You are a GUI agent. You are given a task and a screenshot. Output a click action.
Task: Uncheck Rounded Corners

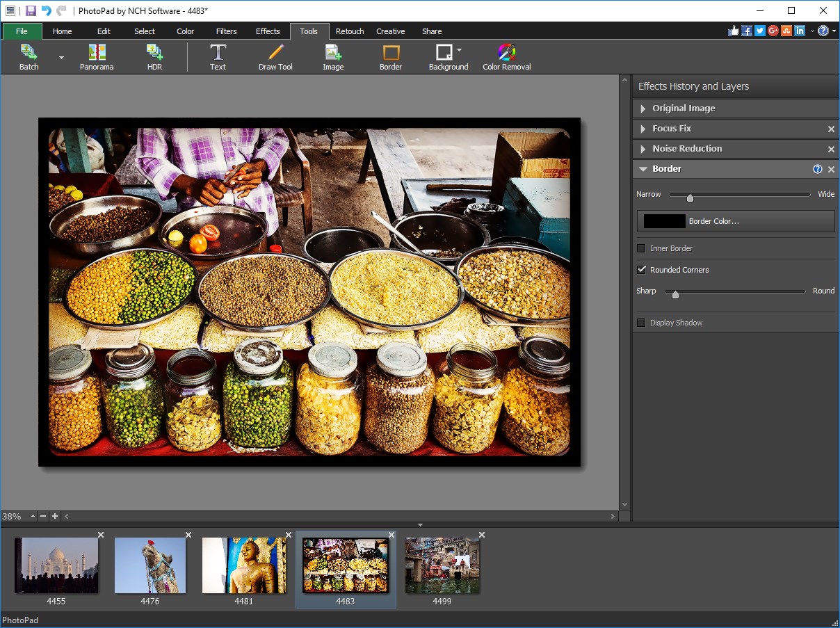pos(641,270)
